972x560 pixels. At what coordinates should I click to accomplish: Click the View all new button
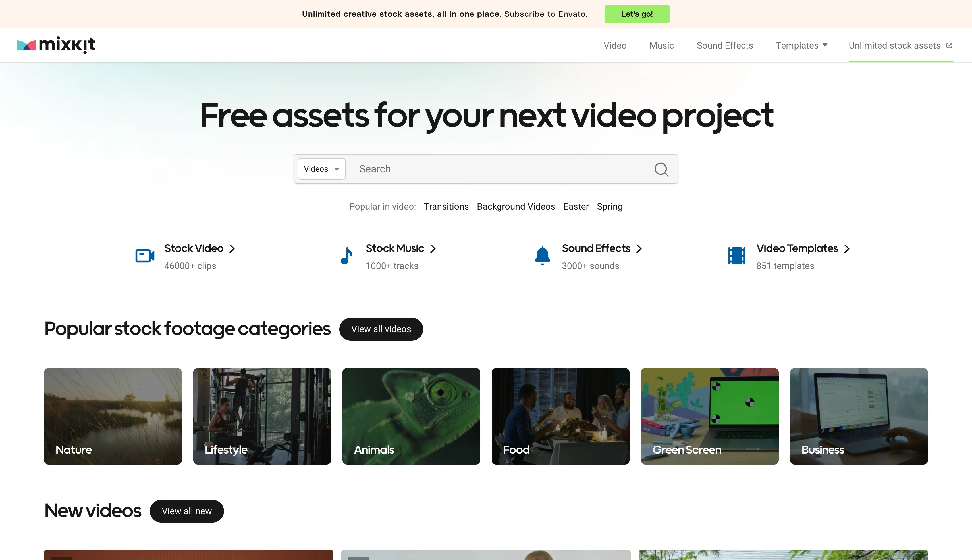point(186,511)
